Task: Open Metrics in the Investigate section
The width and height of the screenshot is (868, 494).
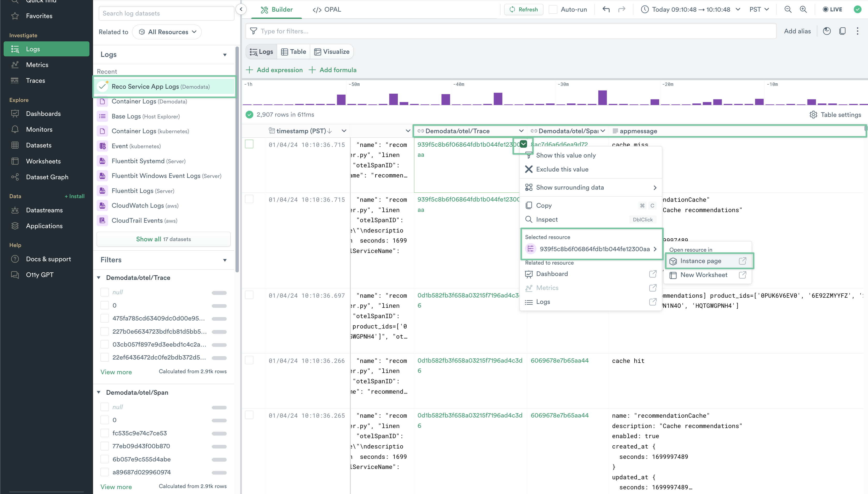Action: click(x=37, y=65)
